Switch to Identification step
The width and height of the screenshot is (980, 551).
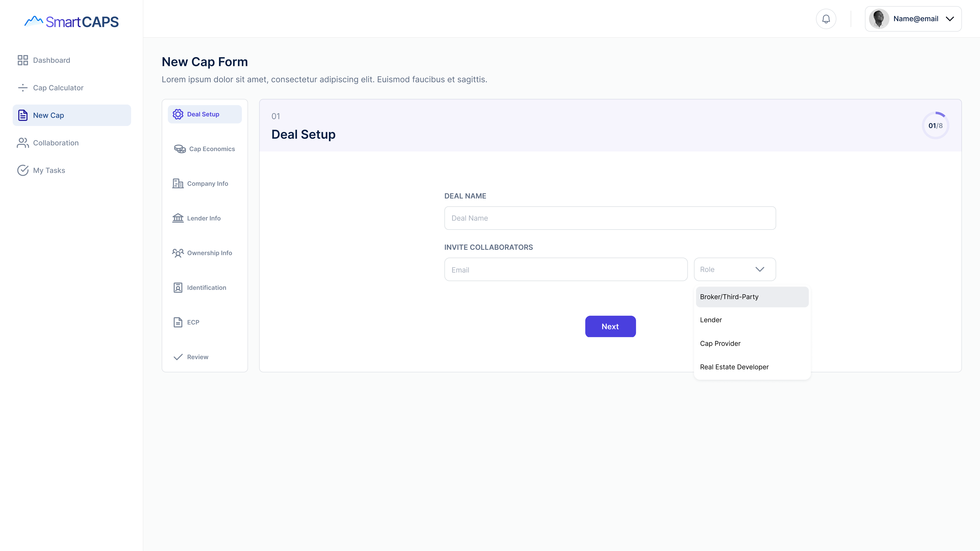(x=205, y=287)
